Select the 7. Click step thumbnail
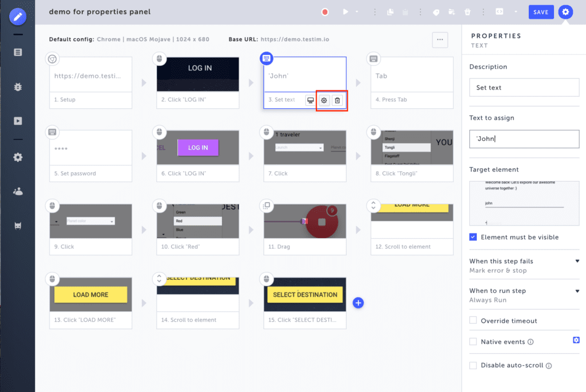Screen dimensions: 586x392 click(x=305, y=147)
